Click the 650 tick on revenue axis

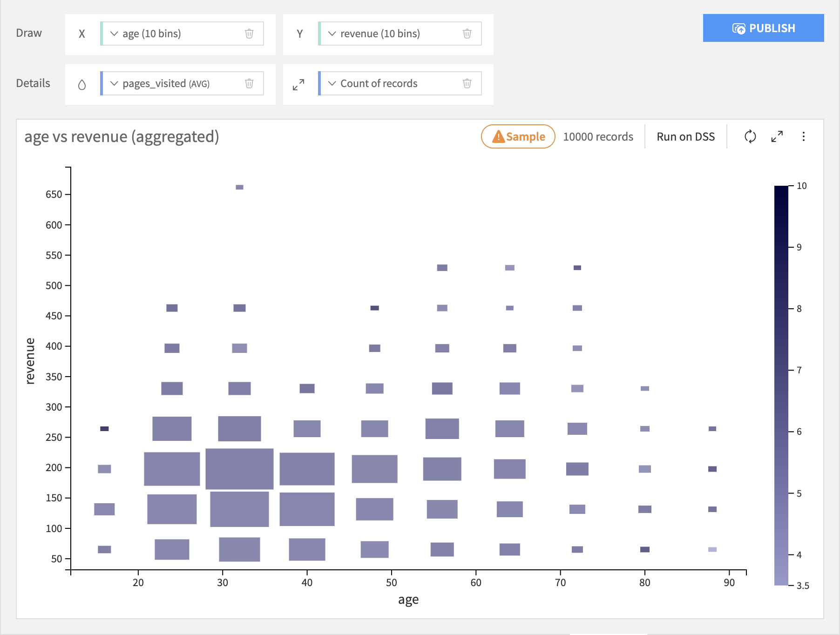point(54,195)
